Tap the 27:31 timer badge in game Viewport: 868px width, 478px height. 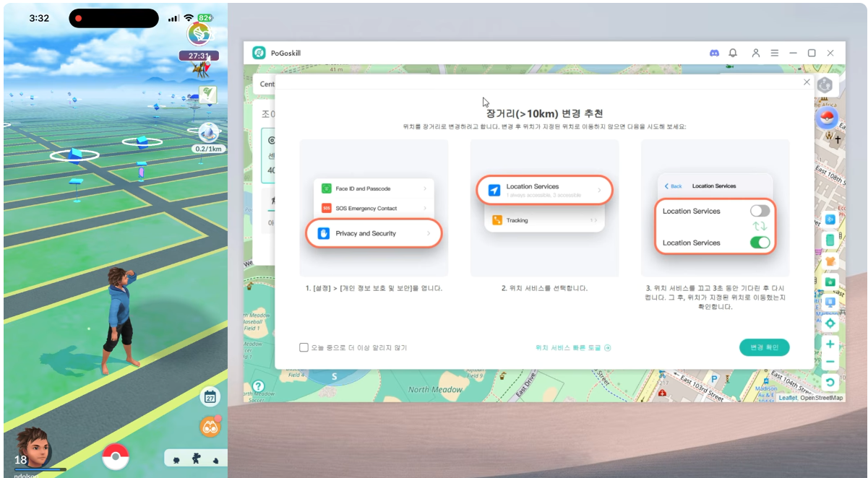[x=199, y=56]
